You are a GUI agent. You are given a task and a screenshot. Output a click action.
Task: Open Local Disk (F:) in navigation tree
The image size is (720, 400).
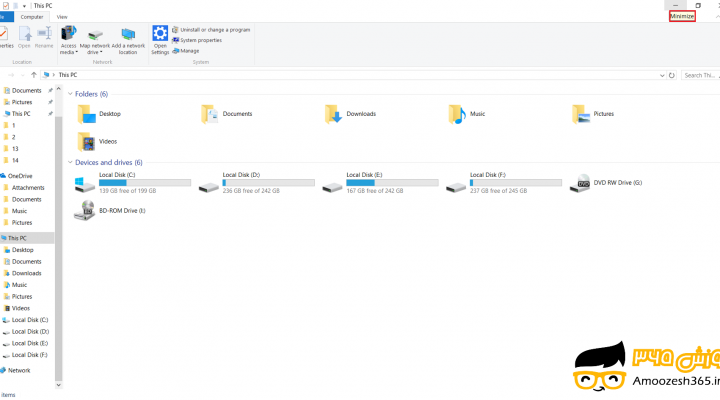click(x=29, y=355)
